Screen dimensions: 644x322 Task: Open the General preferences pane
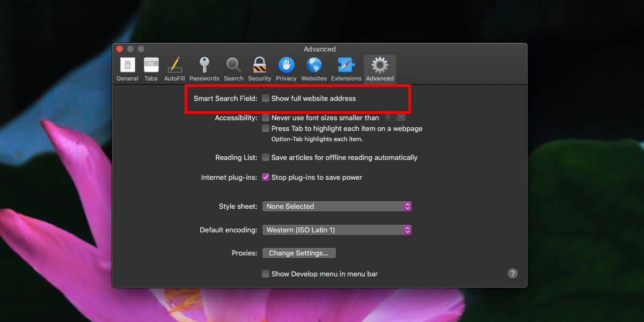(127, 67)
